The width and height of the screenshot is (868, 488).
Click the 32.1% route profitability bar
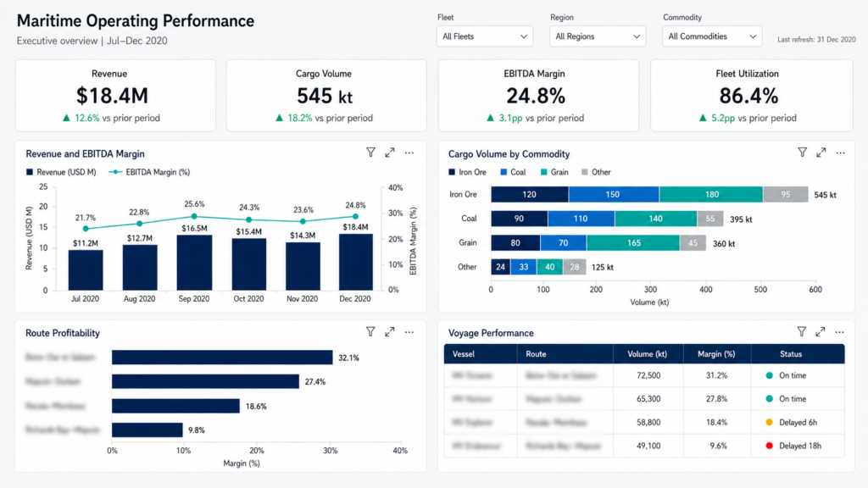click(222, 358)
